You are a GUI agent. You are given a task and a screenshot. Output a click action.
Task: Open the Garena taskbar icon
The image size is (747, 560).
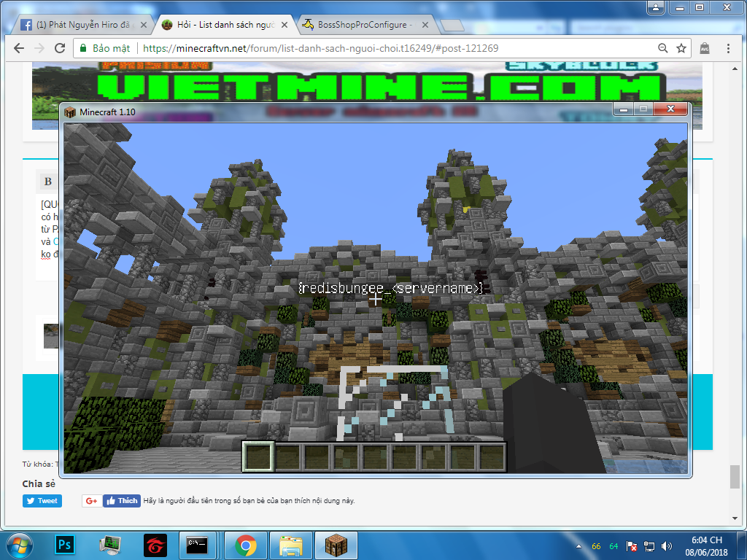tap(155, 545)
